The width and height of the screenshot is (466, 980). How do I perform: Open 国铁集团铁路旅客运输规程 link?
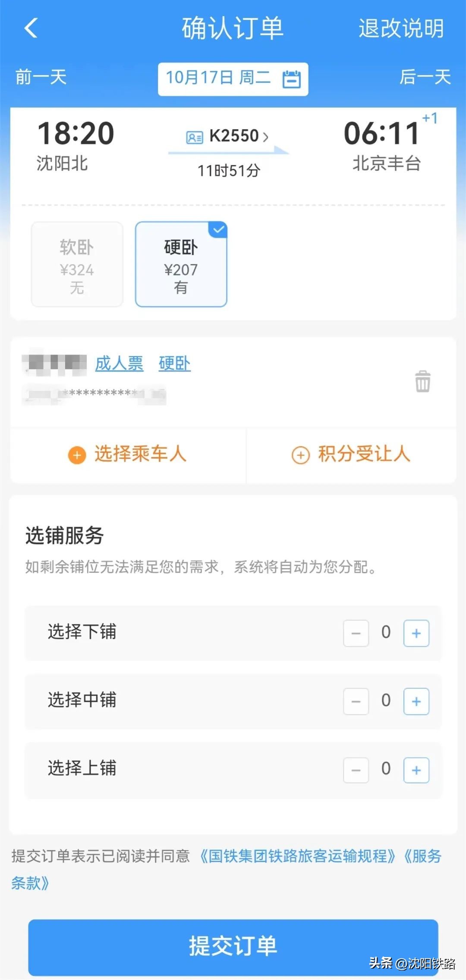click(x=298, y=856)
